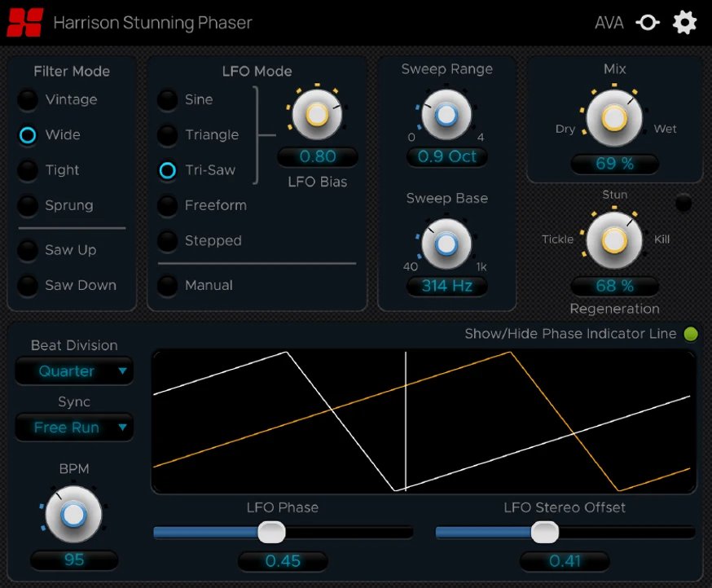
Task: Click the LFO Phase slider handle
Action: click(271, 533)
